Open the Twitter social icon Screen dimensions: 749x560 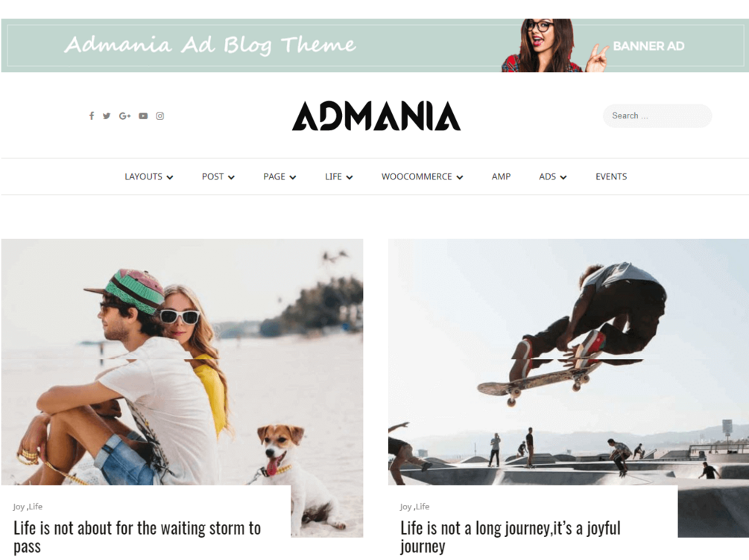click(107, 116)
